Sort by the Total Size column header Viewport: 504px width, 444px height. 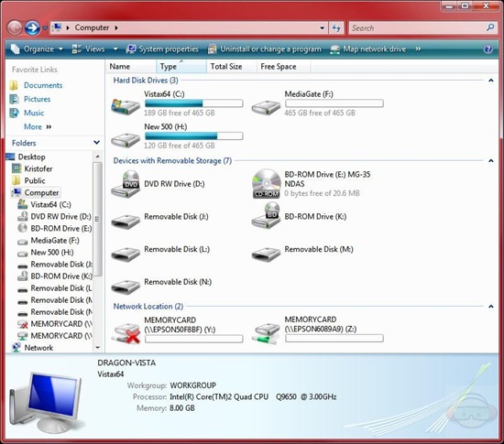[232, 67]
